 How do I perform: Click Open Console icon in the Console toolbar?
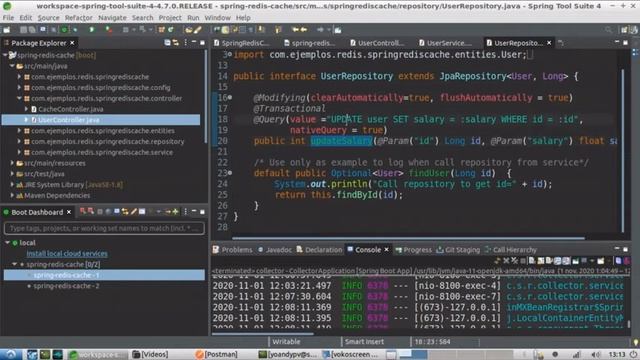(x=601, y=261)
